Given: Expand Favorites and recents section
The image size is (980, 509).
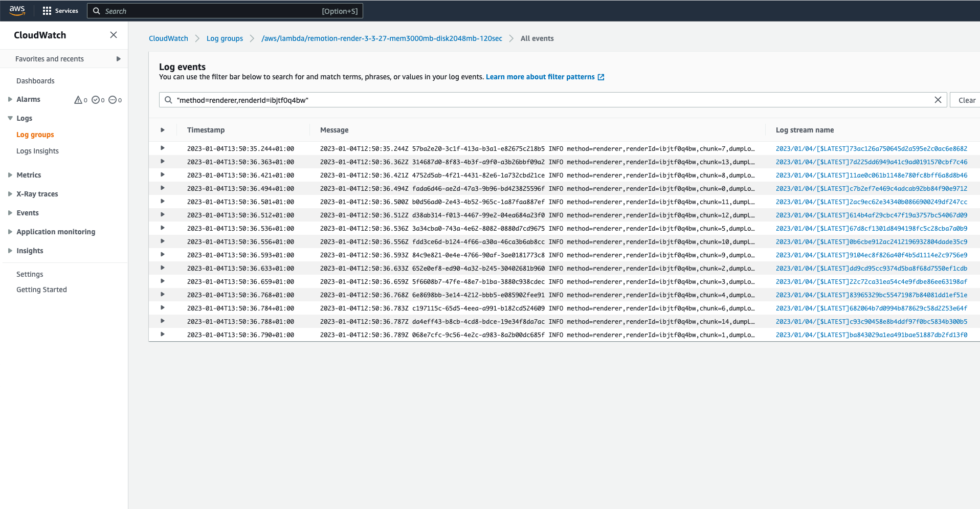Looking at the screenshot, I should pos(118,59).
